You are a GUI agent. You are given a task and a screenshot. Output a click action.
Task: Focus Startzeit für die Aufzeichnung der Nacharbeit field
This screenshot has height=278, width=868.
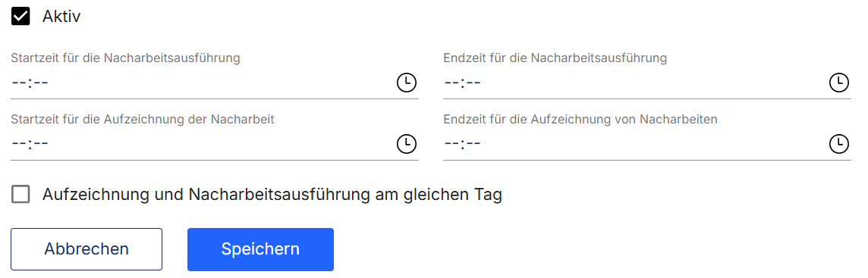pos(214,144)
